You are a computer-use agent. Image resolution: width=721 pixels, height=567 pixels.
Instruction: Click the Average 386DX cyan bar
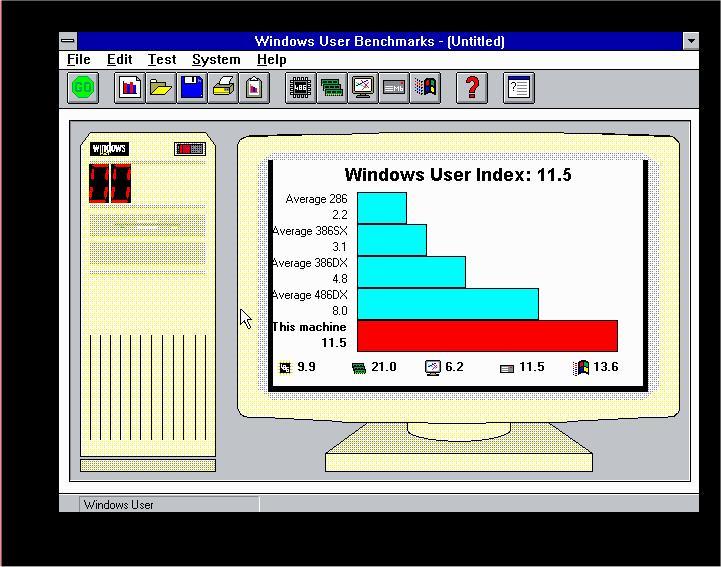click(x=412, y=272)
